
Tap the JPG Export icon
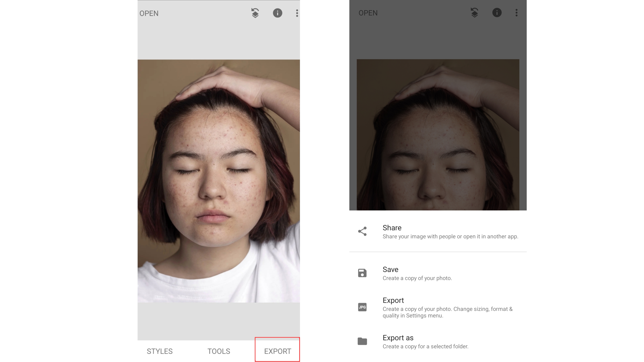[x=362, y=307]
